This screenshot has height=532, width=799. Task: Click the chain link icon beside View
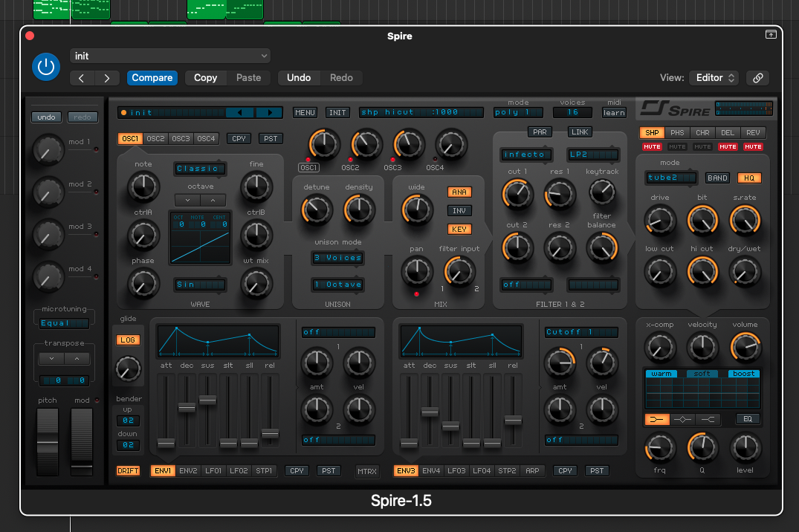coord(757,78)
